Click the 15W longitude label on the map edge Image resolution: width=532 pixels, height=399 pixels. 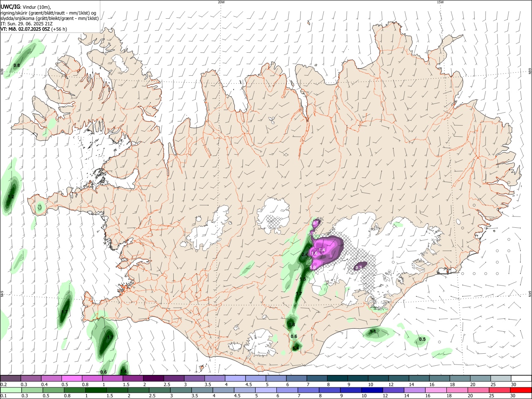click(440, 2)
